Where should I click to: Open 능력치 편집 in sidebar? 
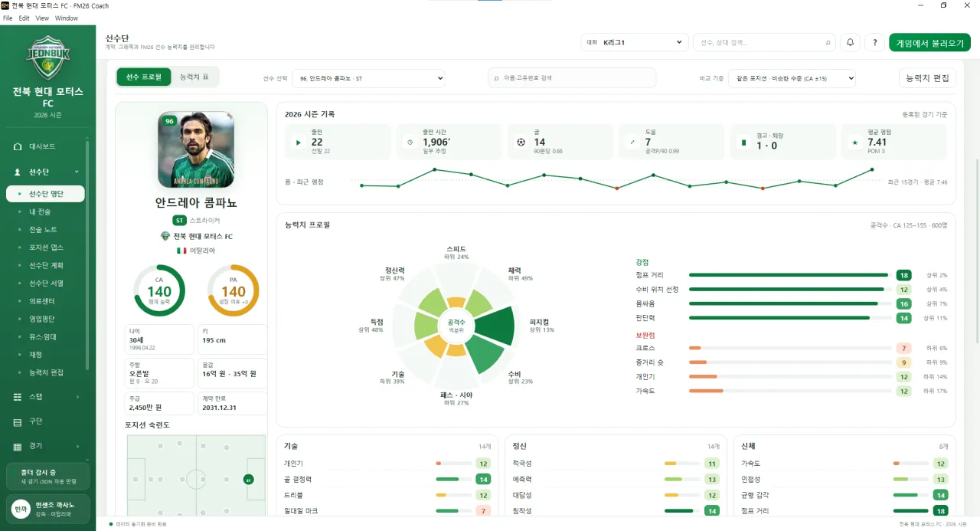pyautogui.click(x=45, y=372)
